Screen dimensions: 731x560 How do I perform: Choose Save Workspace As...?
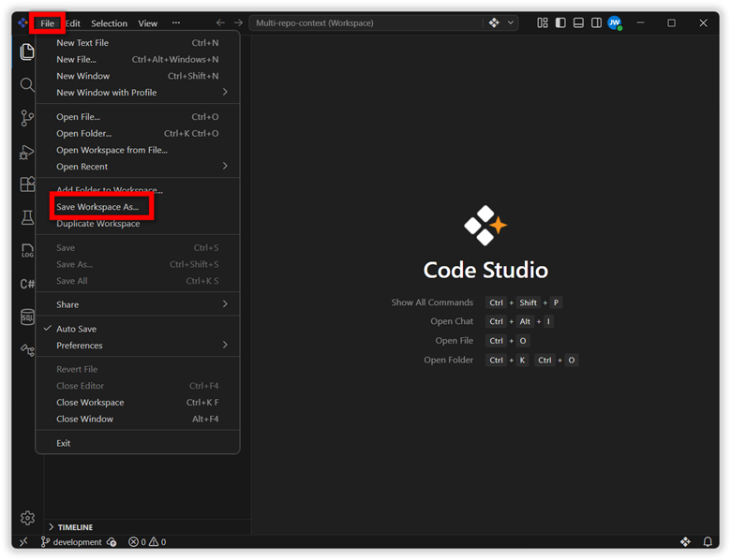pos(138,207)
